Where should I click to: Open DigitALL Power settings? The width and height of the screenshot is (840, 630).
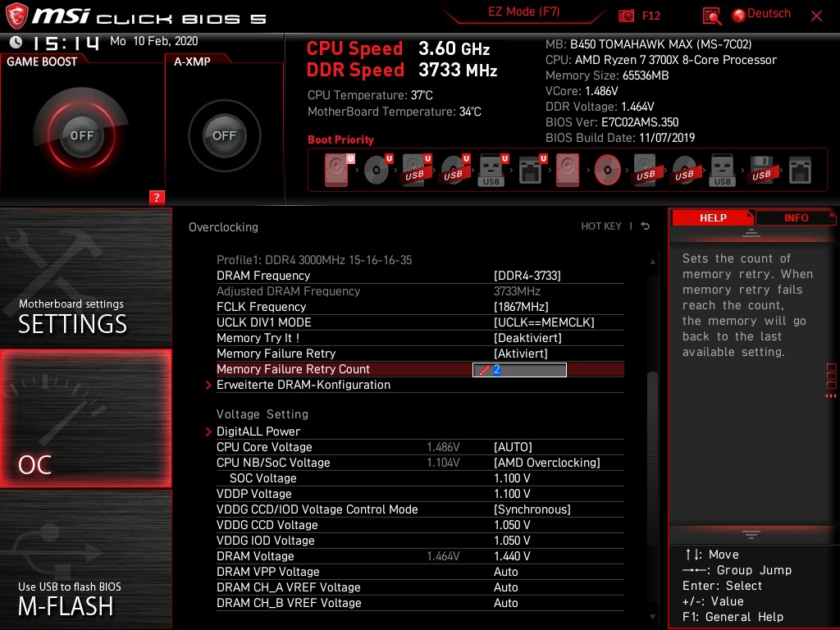click(258, 431)
